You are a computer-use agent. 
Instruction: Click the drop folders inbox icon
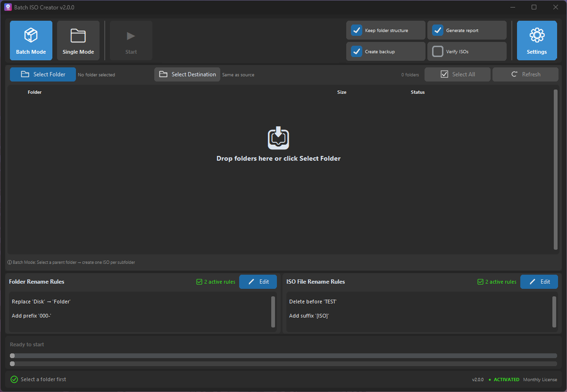coord(278,138)
